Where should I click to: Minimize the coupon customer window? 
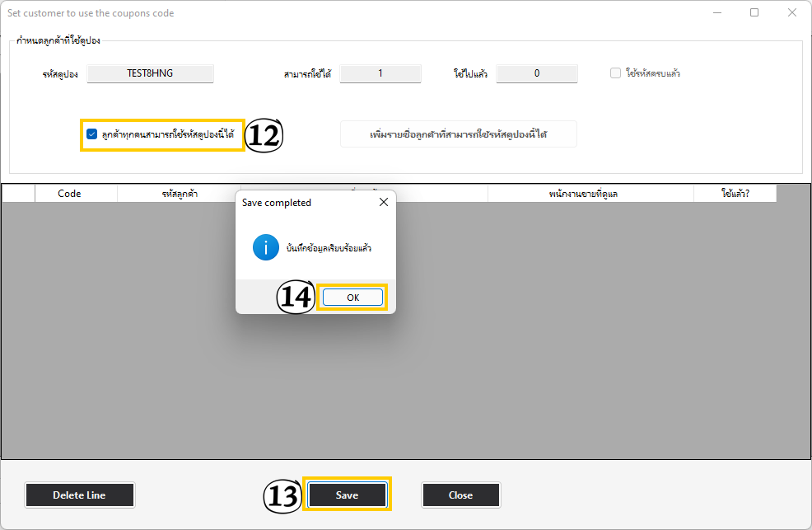point(717,13)
